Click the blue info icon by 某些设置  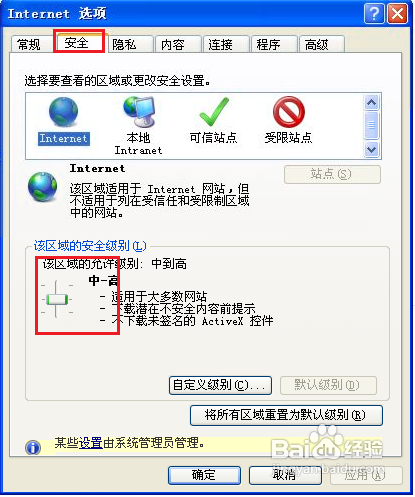coord(33,448)
